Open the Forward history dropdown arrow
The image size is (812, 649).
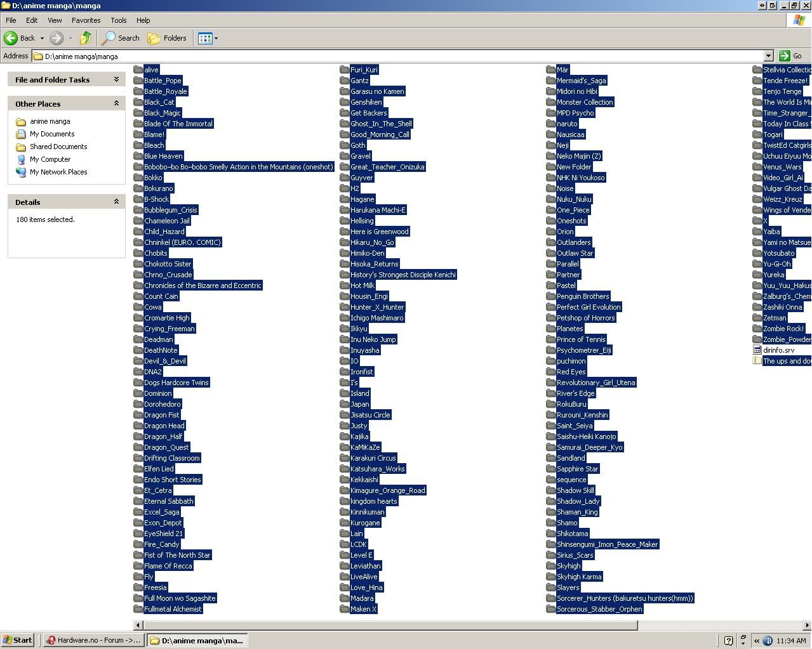click(x=70, y=38)
